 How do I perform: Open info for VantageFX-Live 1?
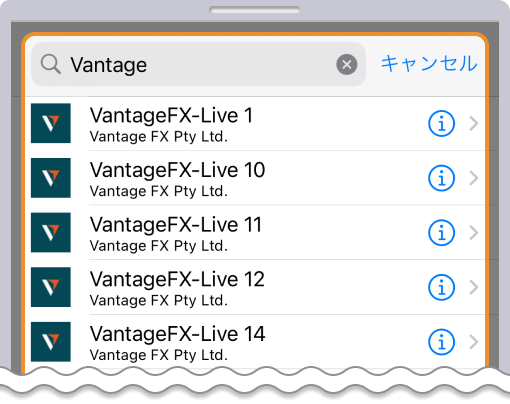(x=441, y=124)
